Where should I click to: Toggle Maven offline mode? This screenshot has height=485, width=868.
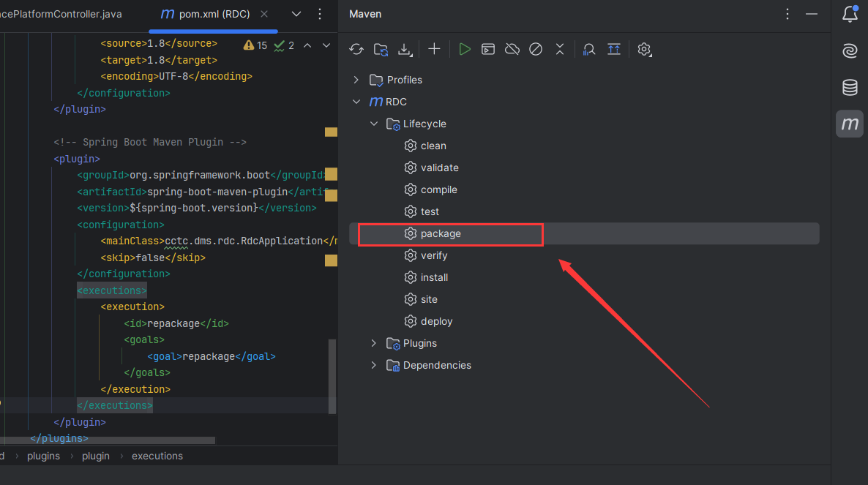click(x=512, y=49)
